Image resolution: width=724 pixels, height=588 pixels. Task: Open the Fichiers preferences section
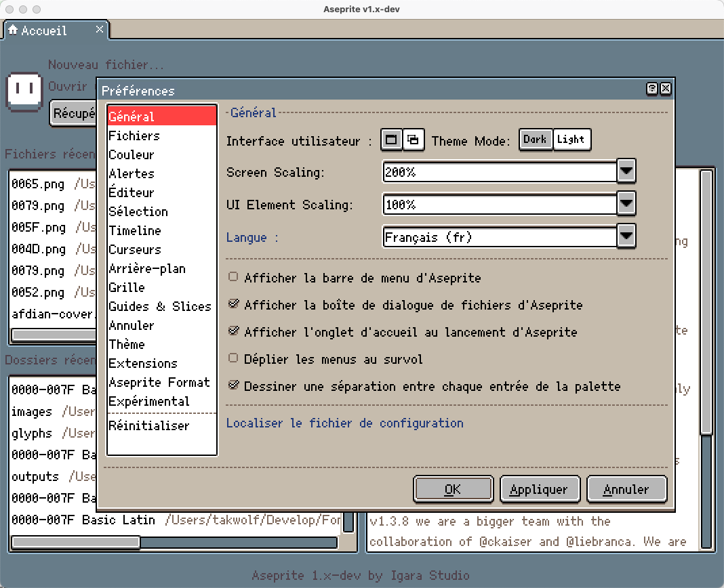pyautogui.click(x=161, y=135)
